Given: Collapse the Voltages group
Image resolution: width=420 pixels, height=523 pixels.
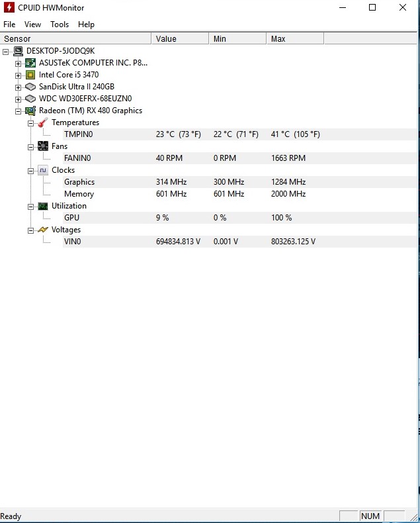Looking at the screenshot, I should click(30, 230).
